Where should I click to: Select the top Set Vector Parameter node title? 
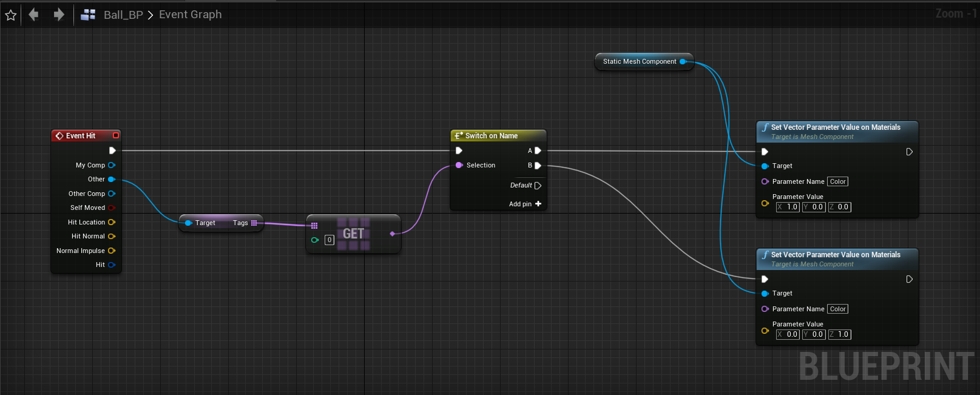tap(836, 127)
